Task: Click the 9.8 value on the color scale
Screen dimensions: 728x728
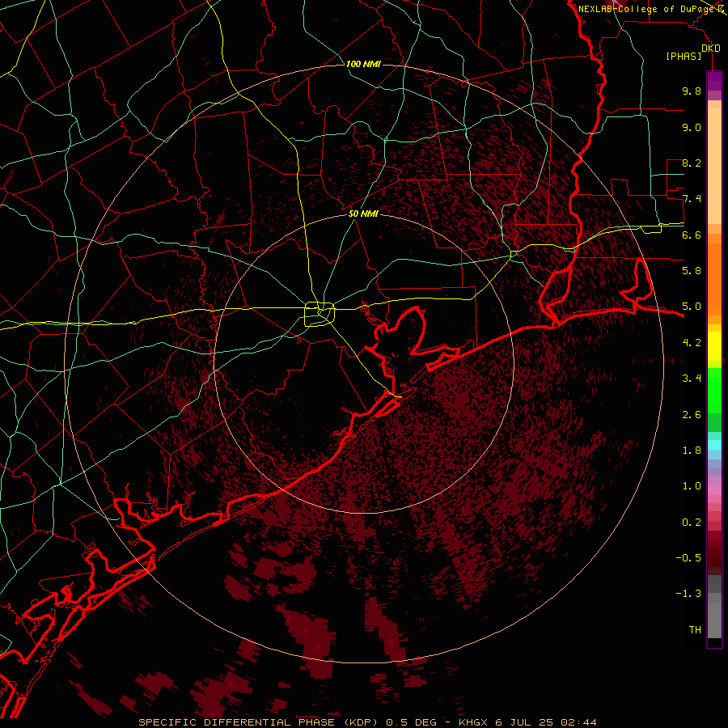Action: tap(692, 91)
